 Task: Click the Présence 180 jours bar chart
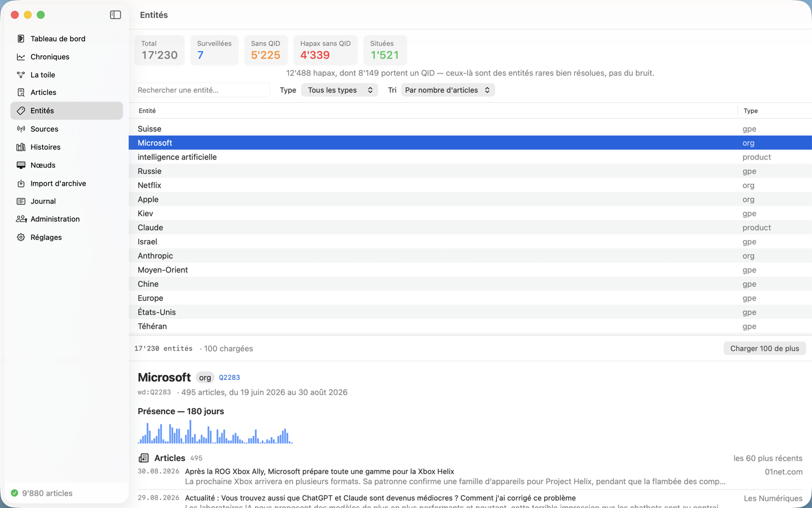[x=215, y=432]
